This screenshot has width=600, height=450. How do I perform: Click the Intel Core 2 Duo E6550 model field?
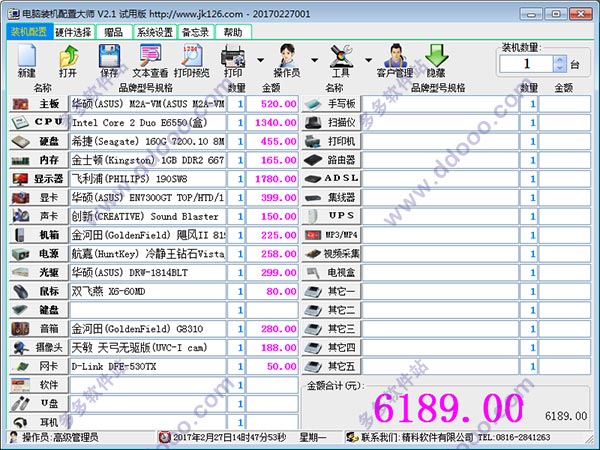[148, 122]
